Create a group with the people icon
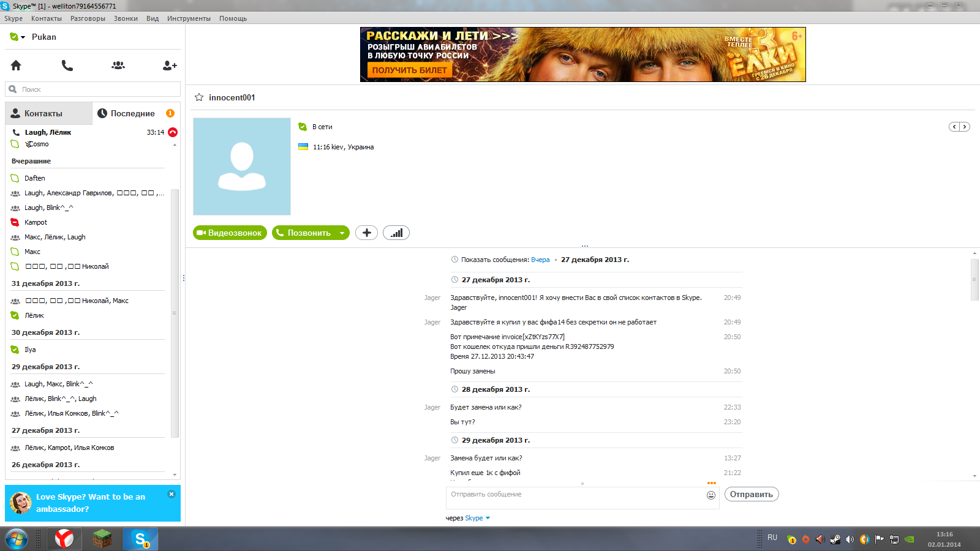The width and height of the screenshot is (980, 551). 118,66
